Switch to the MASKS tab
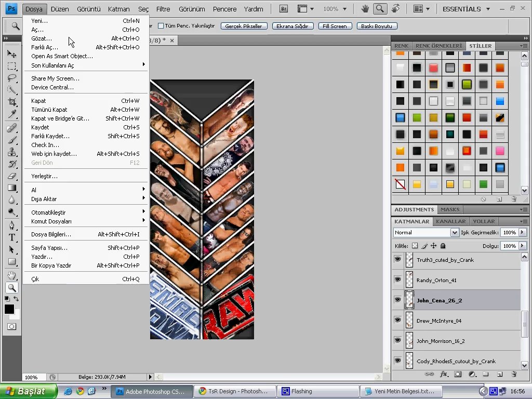Screen dimensions: 532x399 [x=450, y=209]
